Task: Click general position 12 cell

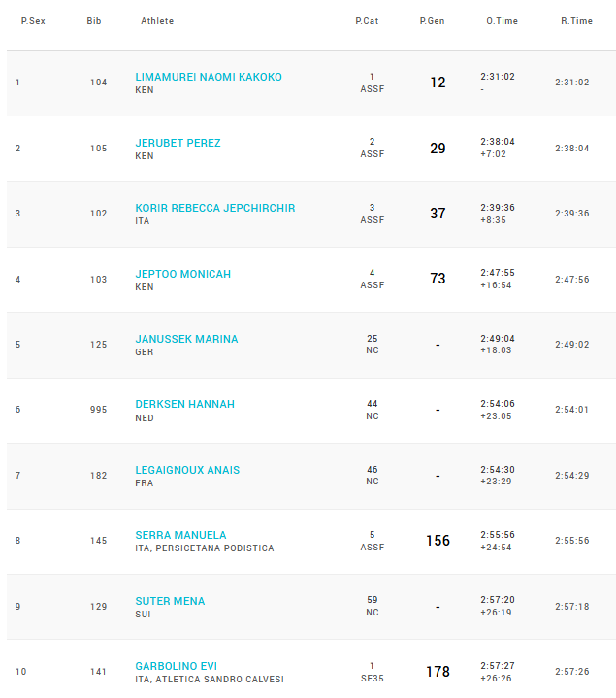Action: pos(438,83)
